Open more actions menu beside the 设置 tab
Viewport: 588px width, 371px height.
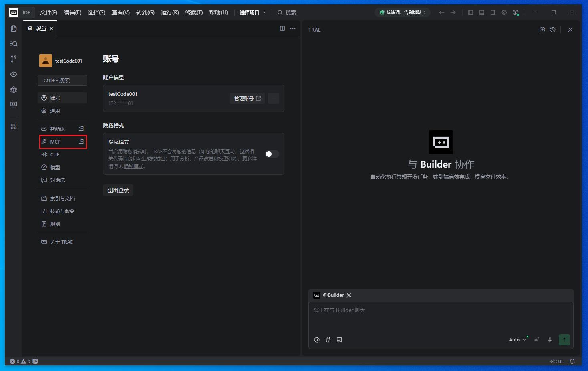(x=293, y=28)
